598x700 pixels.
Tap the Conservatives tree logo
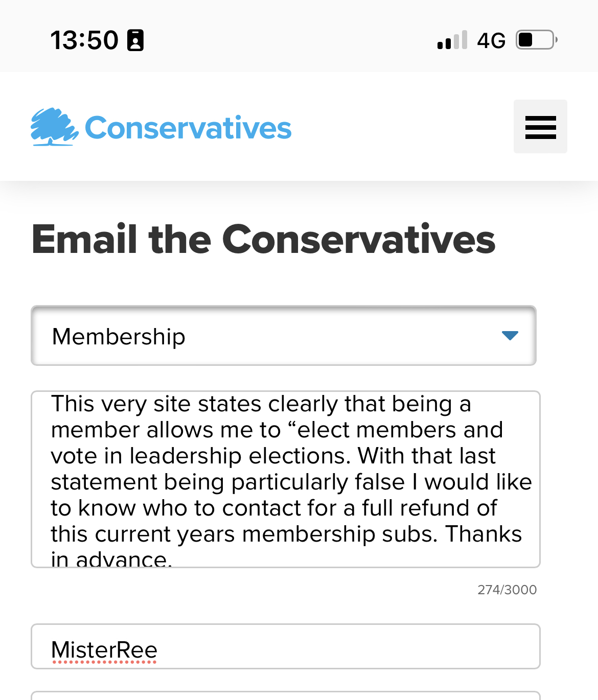55,127
